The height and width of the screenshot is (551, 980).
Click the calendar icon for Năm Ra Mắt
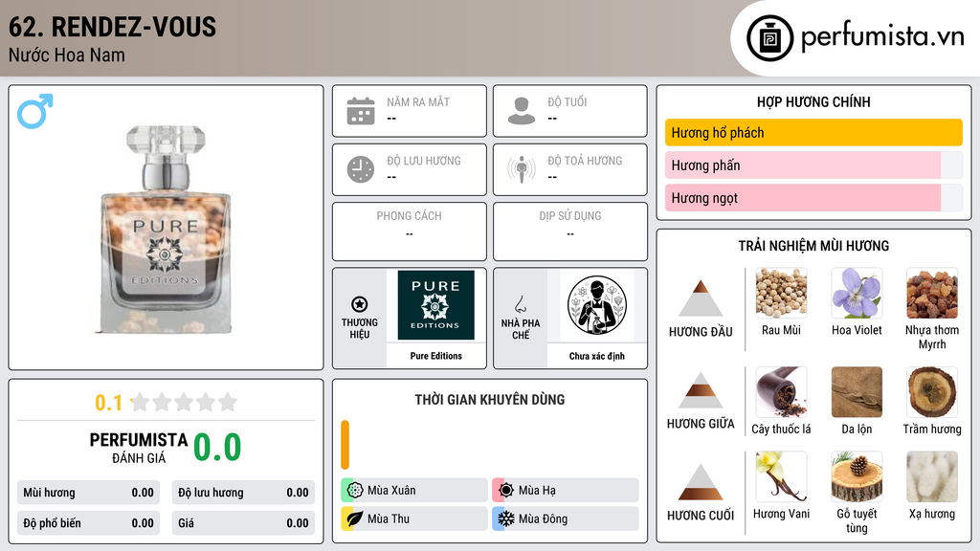click(361, 111)
